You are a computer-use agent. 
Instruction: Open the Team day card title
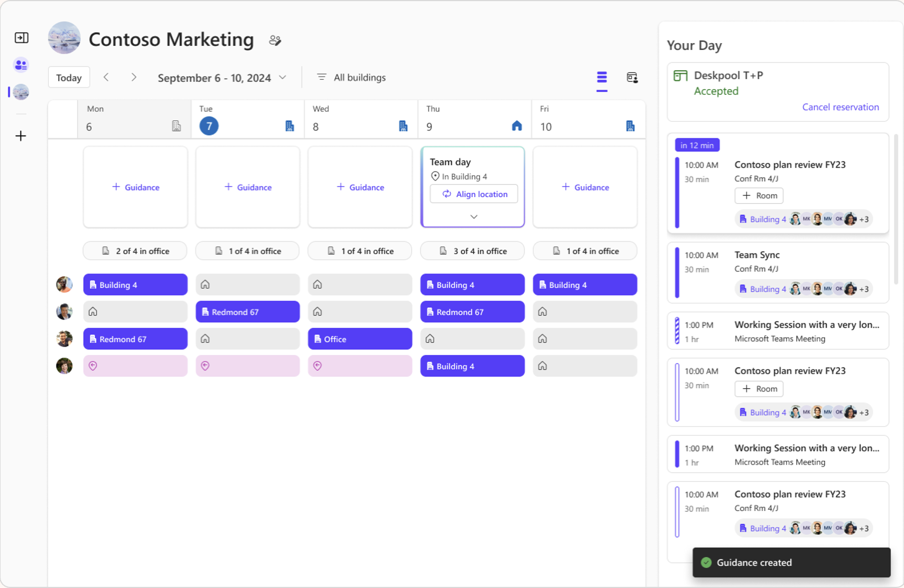(450, 162)
